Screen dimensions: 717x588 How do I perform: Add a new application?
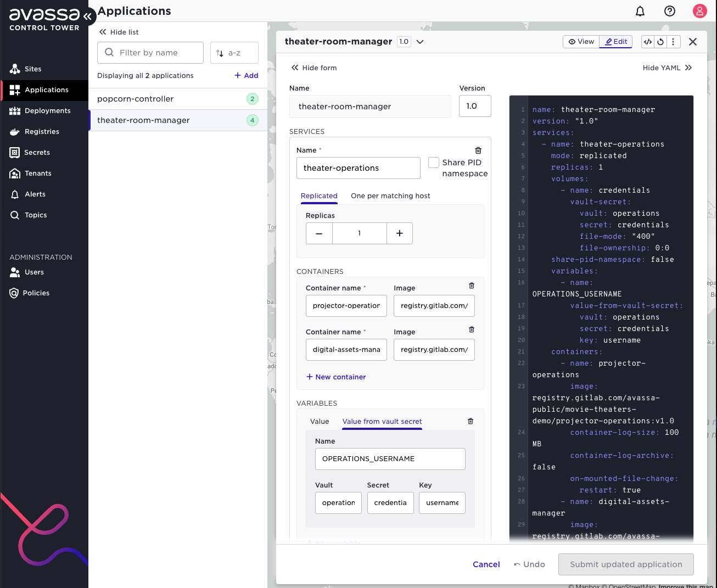pyautogui.click(x=247, y=76)
